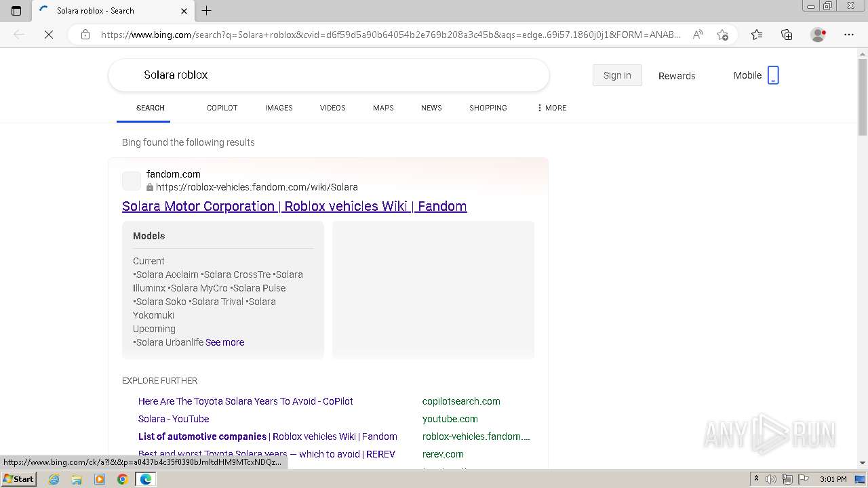Click the network tray icon
Image resolution: width=868 pixels, height=488 pixels.
coord(787,479)
